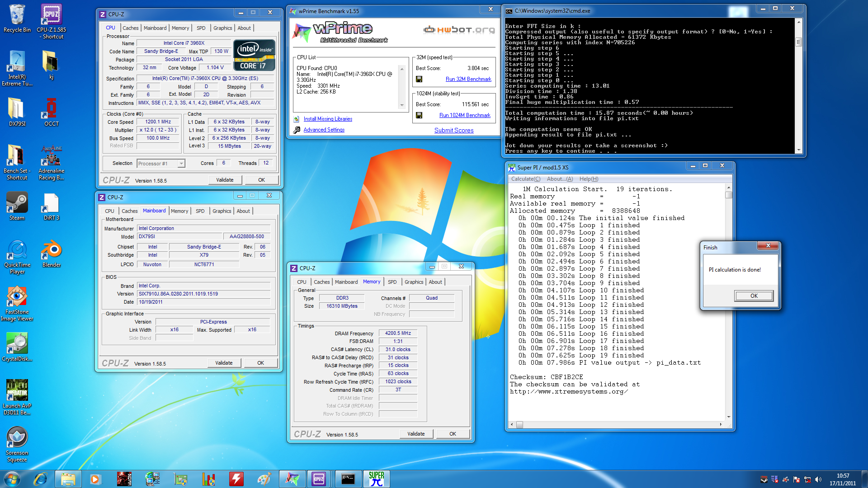Click the BIOS Date value 10/19/2011
Viewport: 868px width, 488px height.
point(204,302)
